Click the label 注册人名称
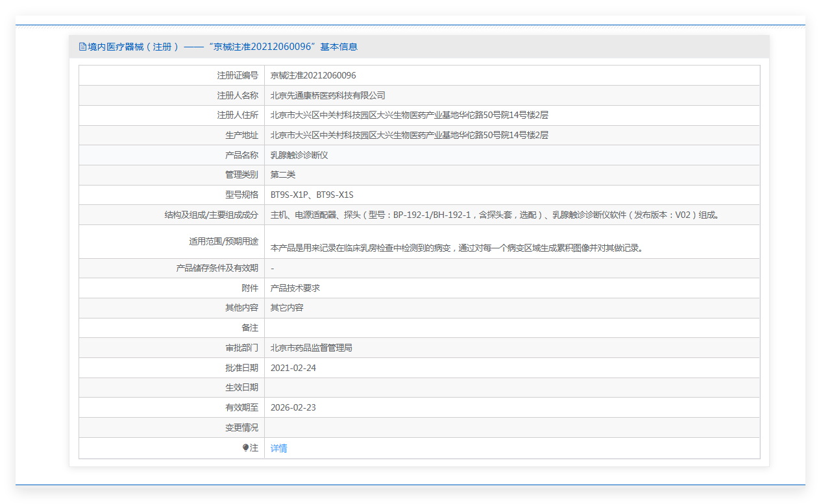821x504 pixels. pyautogui.click(x=238, y=95)
